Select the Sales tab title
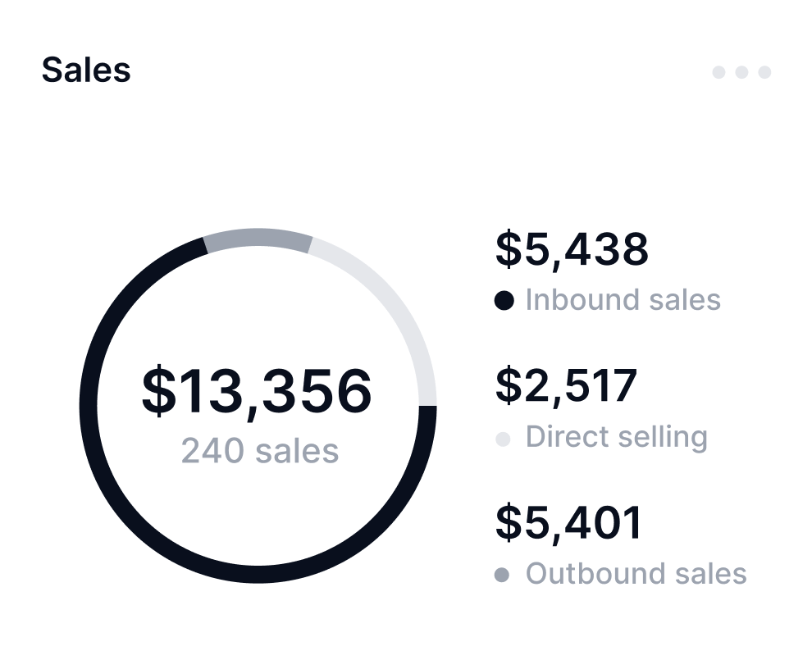The width and height of the screenshot is (812, 669). (x=86, y=71)
